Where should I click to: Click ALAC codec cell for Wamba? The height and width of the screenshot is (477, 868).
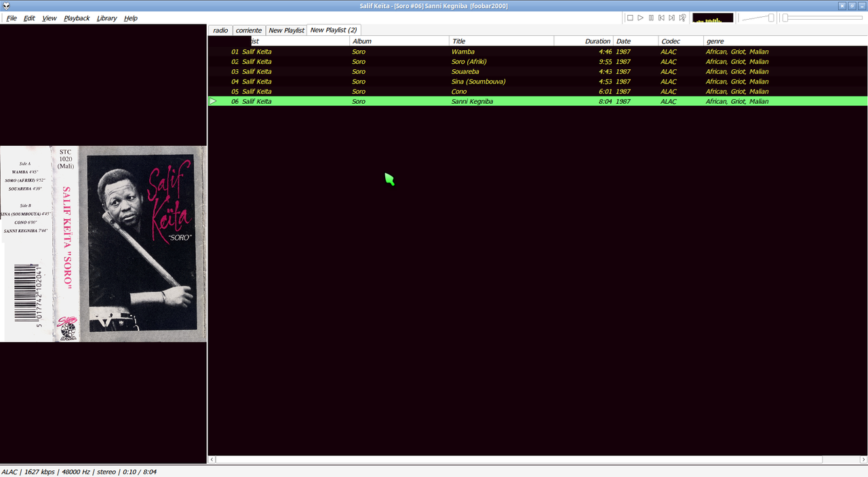pyautogui.click(x=669, y=52)
